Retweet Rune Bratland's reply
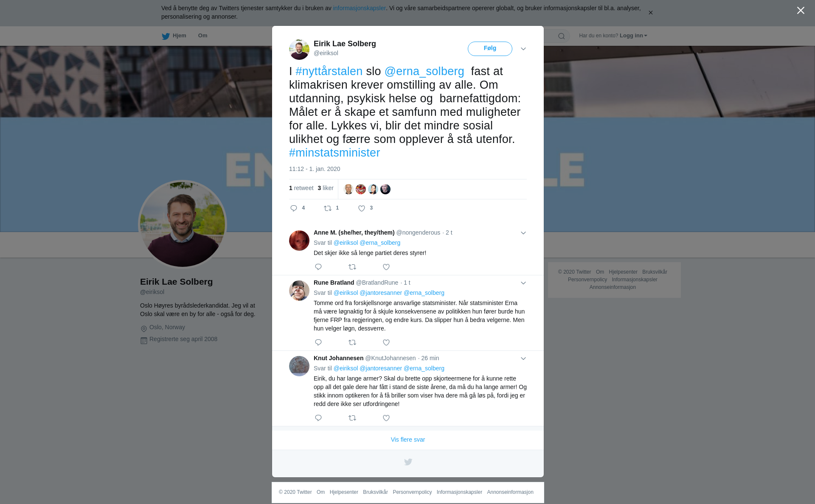This screenshot has width=815, height=504. [352, 342]
